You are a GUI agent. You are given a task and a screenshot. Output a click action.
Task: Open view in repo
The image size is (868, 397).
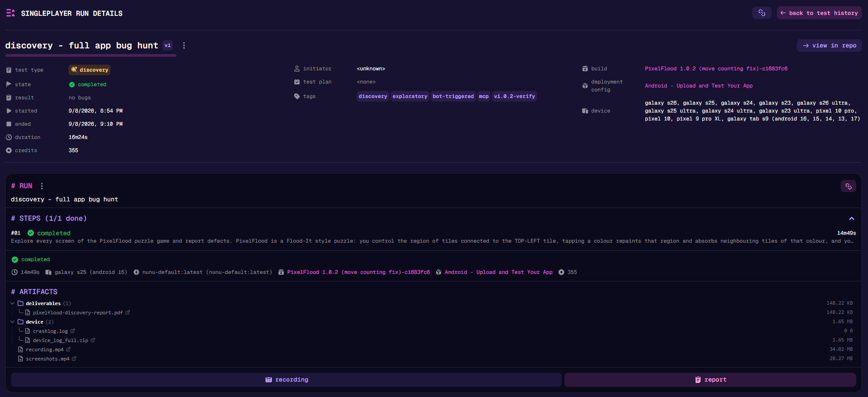coord(829,45)
